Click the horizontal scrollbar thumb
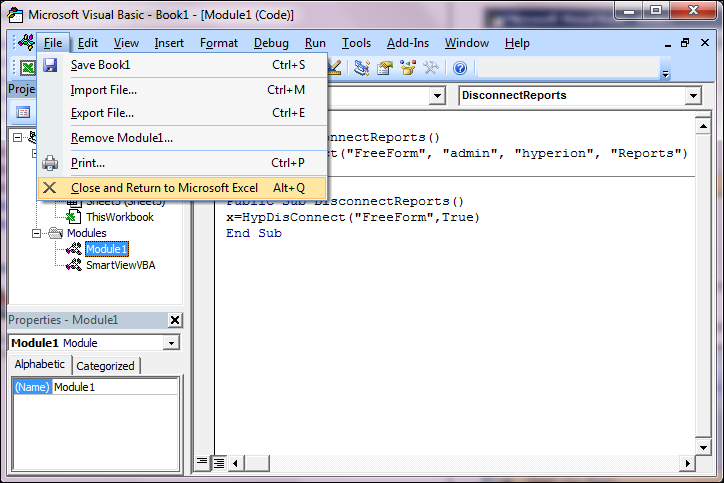 pos(256,463)
